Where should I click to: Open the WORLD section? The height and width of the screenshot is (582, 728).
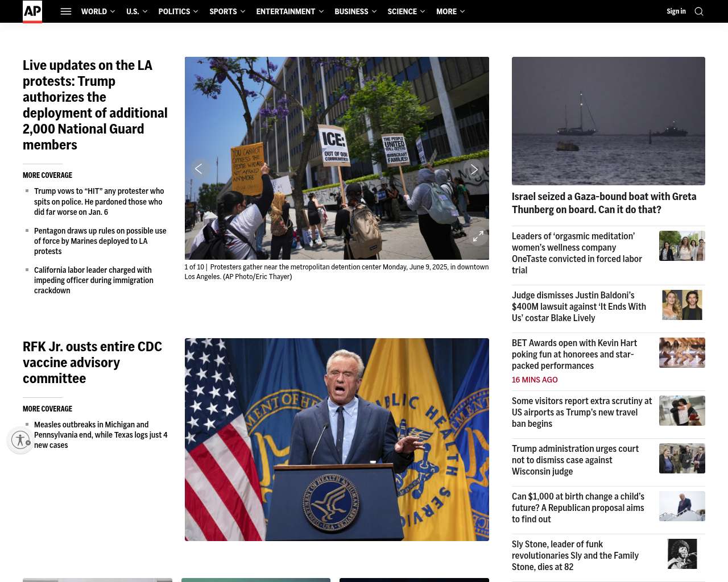94,11
